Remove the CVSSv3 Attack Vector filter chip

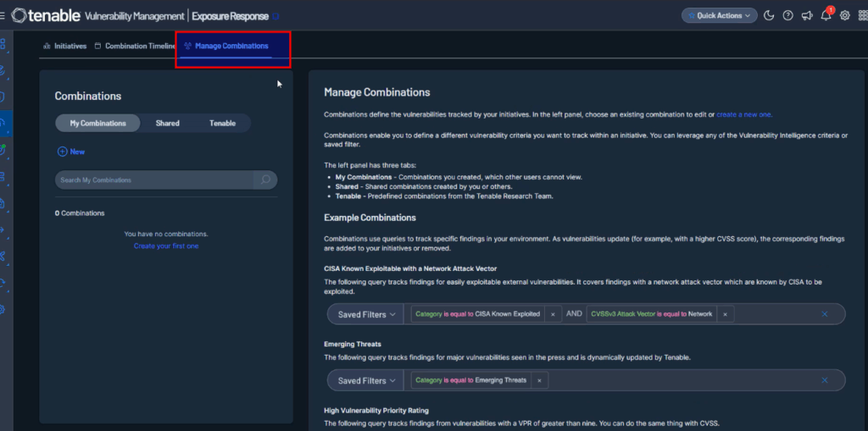coord(725,314)
